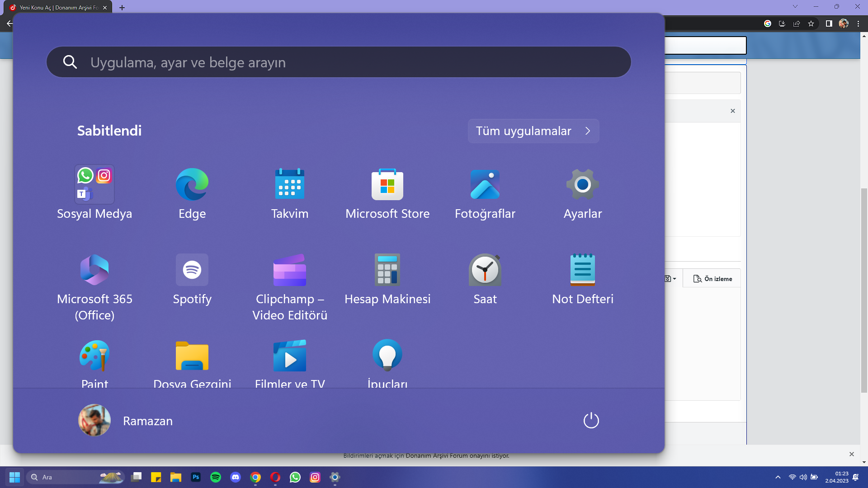Open Instagram from the taskbar

pos(315,477)
